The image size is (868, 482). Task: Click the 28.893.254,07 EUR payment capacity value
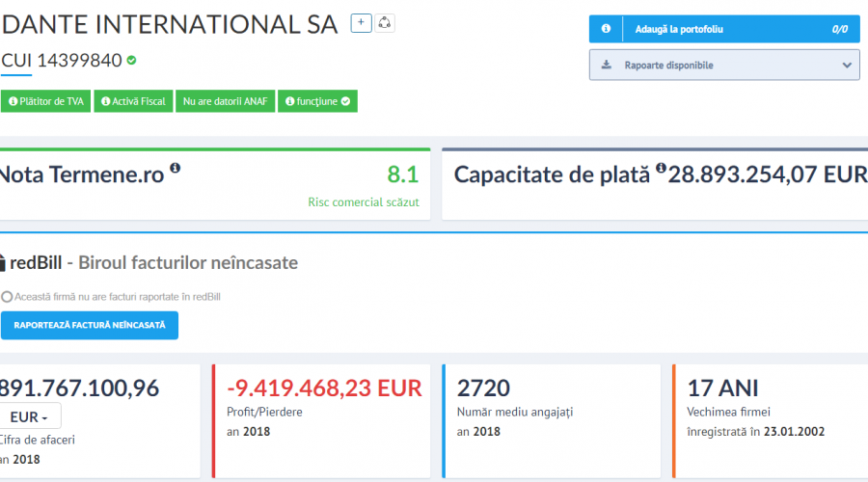[768, 174]
